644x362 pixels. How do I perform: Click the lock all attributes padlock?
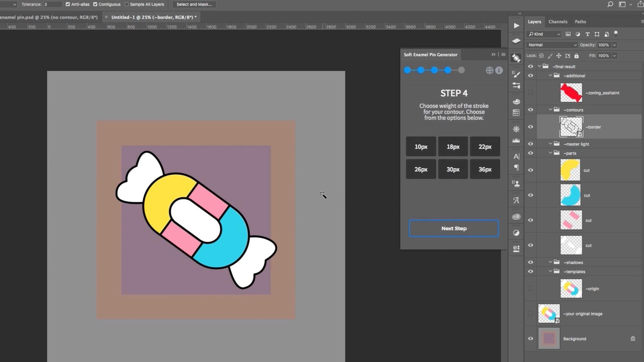click(x=576, y=56)
